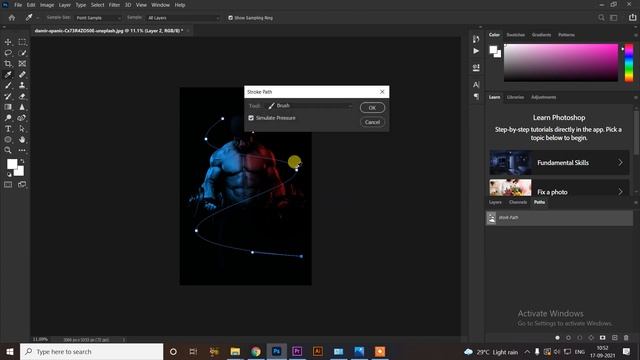Toggle Quick Mask mode icon

(x=8, y=184)
